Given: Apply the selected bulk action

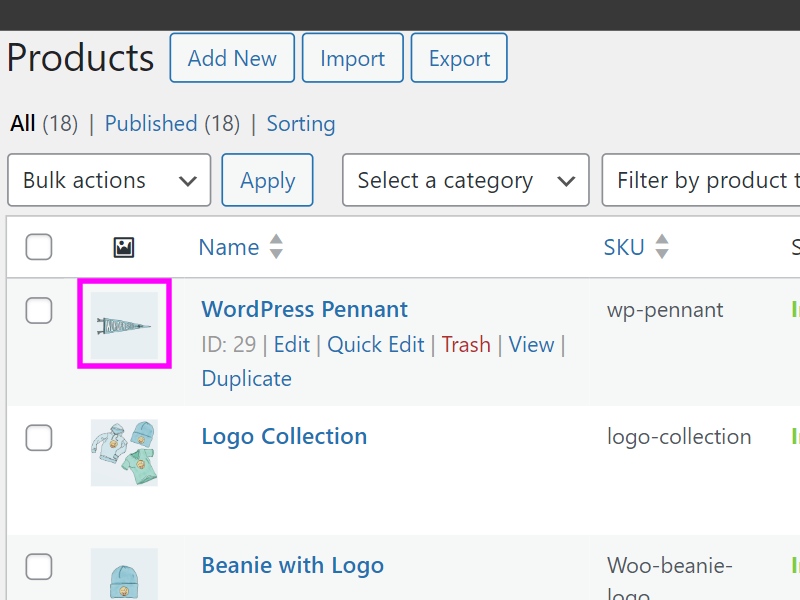Looking at the screenshot, I should (x=267, y=180).
